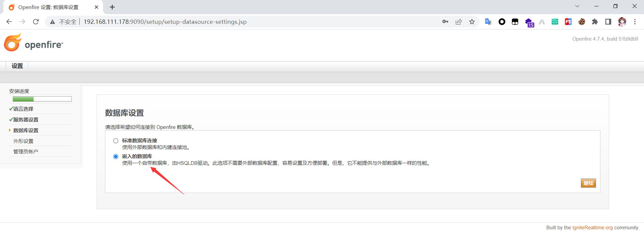Share this page via share icon
The image size is (644, 238).
459,22
